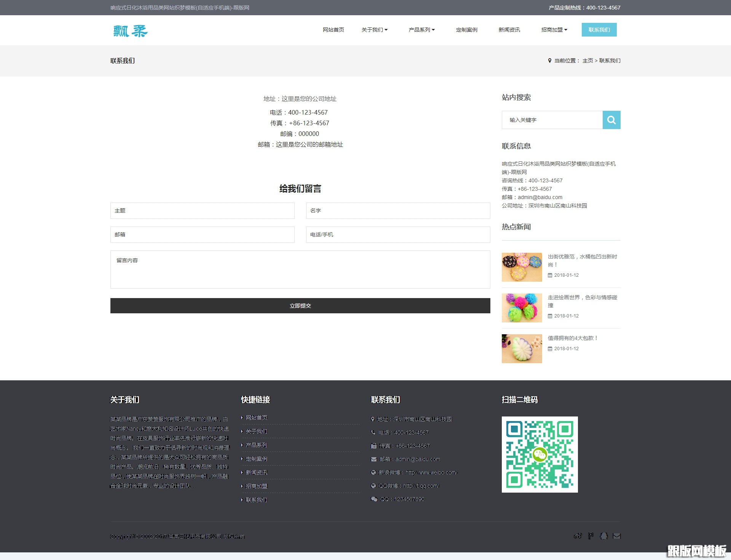Viewport: 731px width, 560px height.
Task: Click the P-shaped social icon in bottom bar
Action: tap(591, 536)
